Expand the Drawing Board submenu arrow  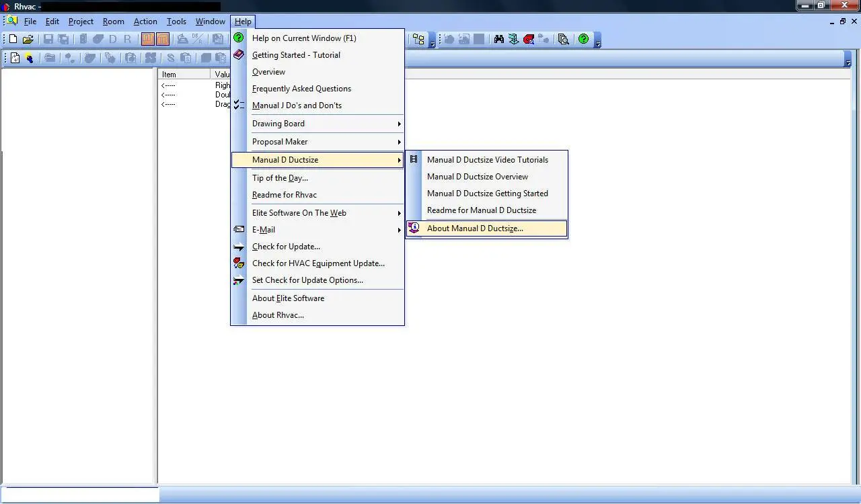[399, 124]
